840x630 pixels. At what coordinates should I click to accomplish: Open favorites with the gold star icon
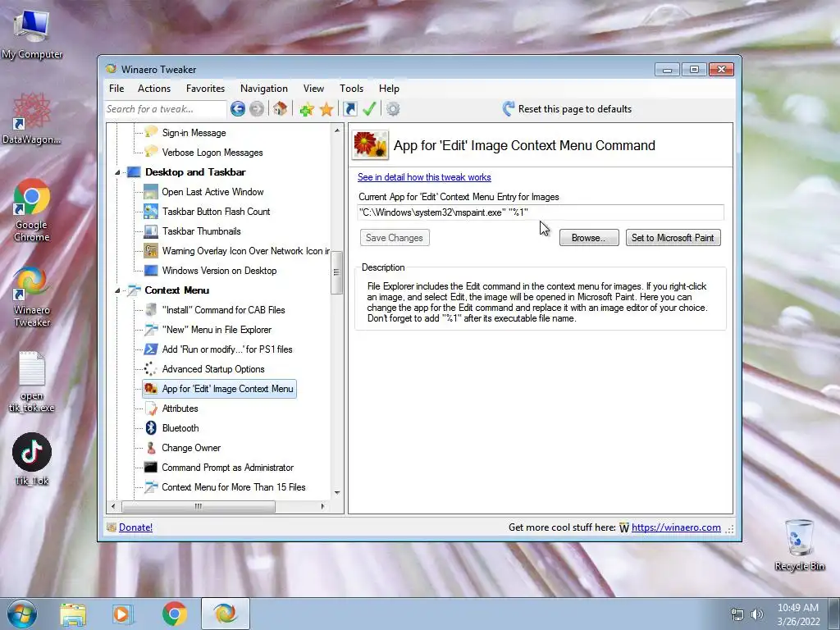click(x=326, y=110)
